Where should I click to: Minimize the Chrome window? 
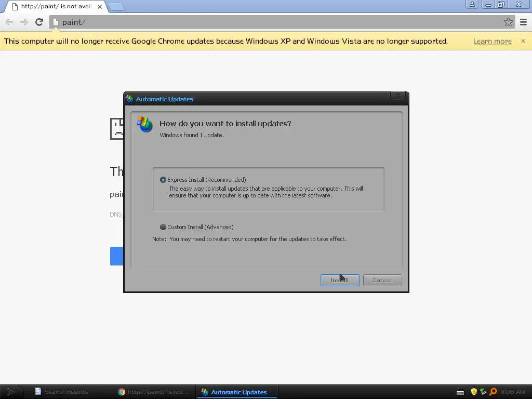(x=488, y=4)
